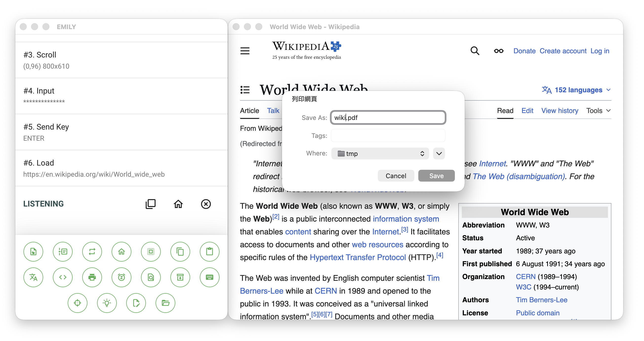Click the green alarm clock icon
The width and height of the screenshot is (644, 341).
pos(121,277)
